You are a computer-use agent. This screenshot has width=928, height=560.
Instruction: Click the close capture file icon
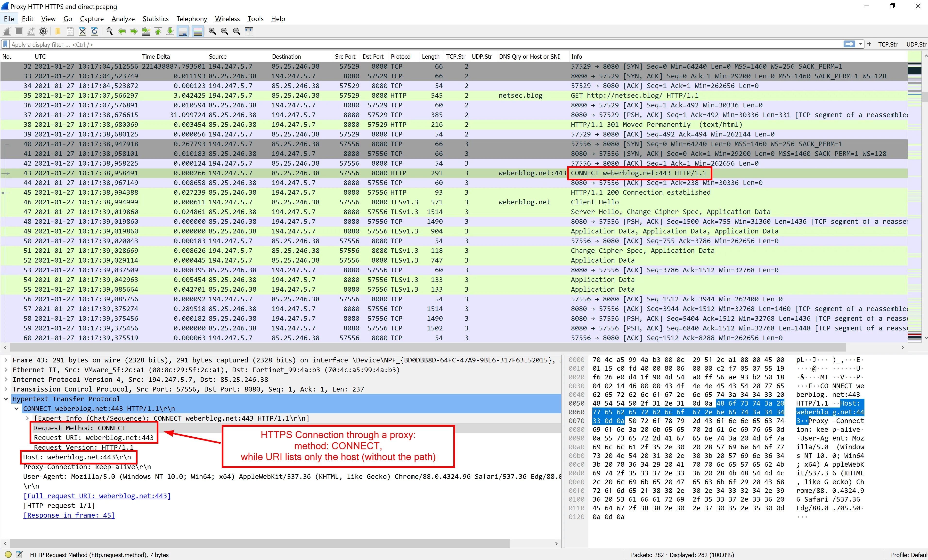pos(82,31)
